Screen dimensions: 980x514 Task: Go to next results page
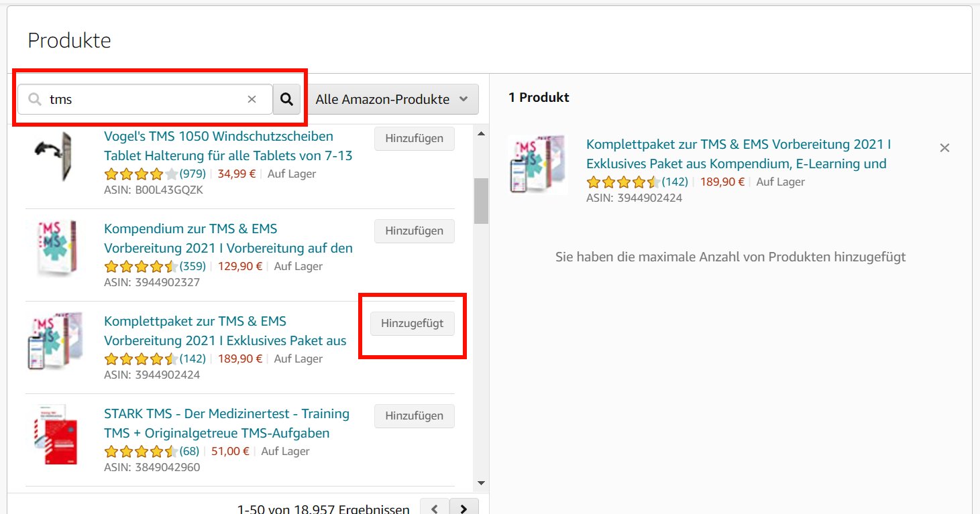click(x=464, y=509)
